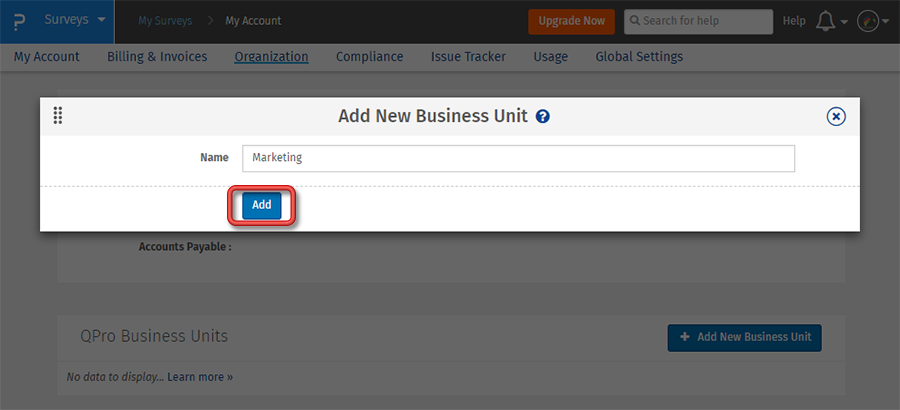The height and width of the screenshot is (410, 900).
Task: Select the Global Settings tab
Action: point(639,57)
